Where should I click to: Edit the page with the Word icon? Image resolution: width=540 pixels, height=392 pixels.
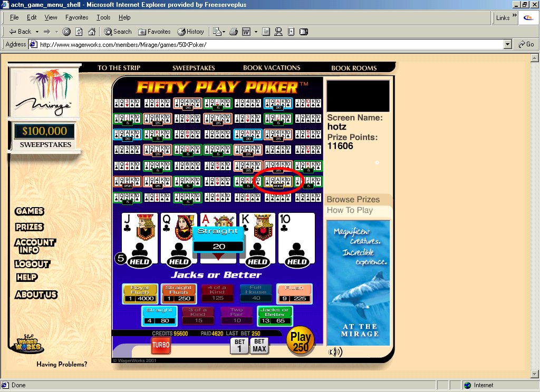[x=246, y=32]
